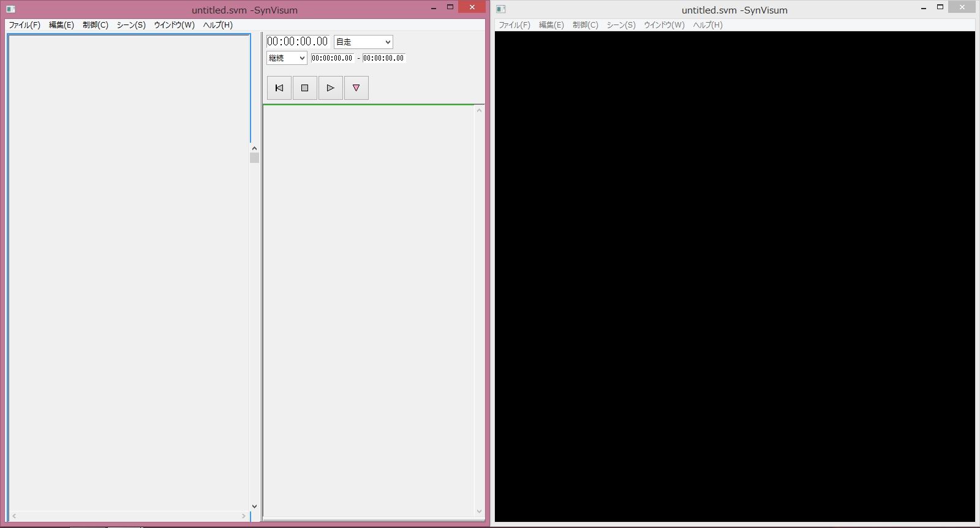
Task: Open シーン(S) menu in left window
Action: [x=131, y=25]
